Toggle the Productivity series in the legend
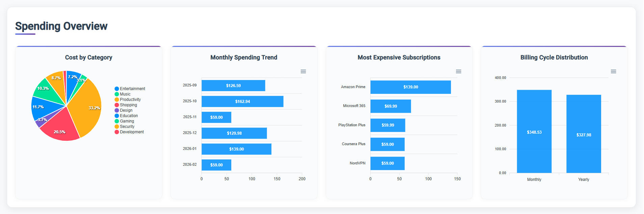The image size is (644, 214). pyautogui.click(x=130, y=100)
